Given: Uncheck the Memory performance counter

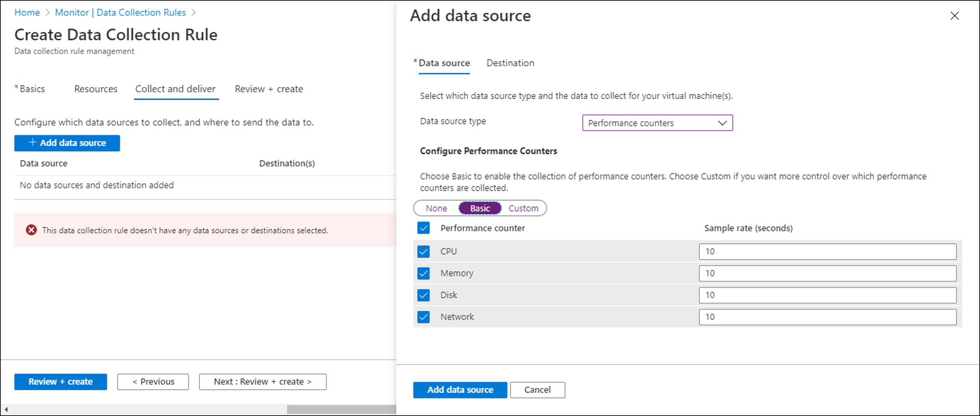Looking at the screenshot, I should pyautogui.click(x=423, y=273).
